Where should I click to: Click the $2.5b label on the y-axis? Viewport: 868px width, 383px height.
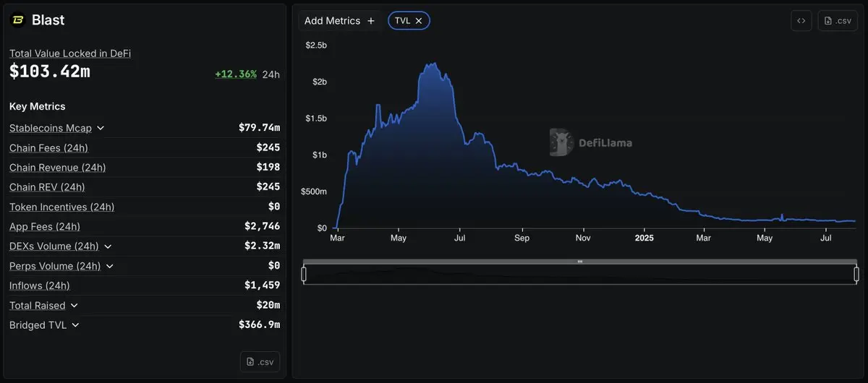pyautogui.click(x=316, y=45)
